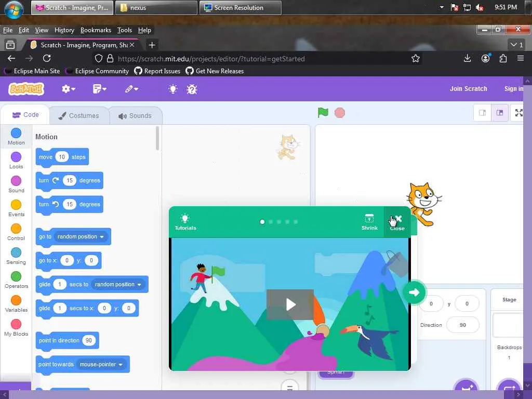Open the Windows Start orb
The width and height of the screenshot is (532, 399).
[x=14, y=9]
